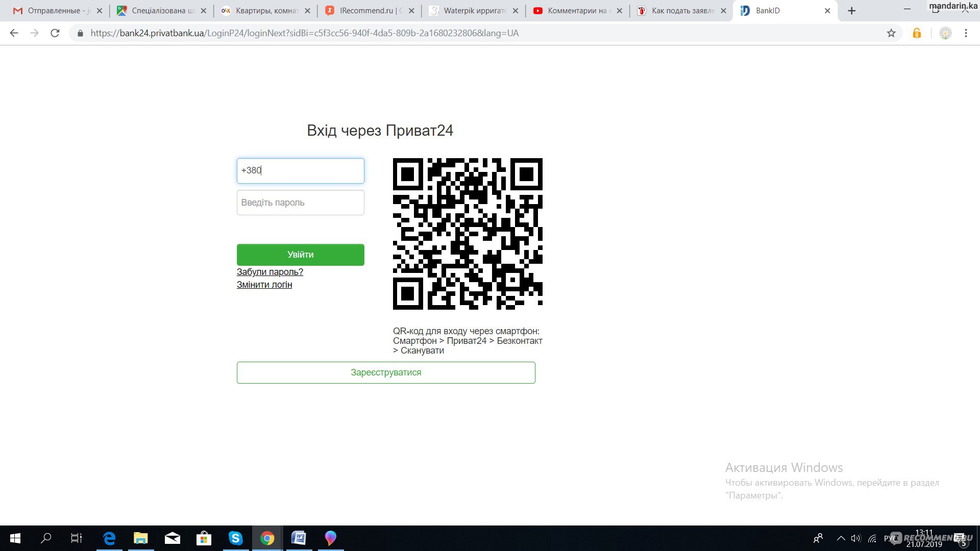980x551 pixels.
Task: Click the browser forward arrow
Action: pyautogui.click(x=34, y=33)
